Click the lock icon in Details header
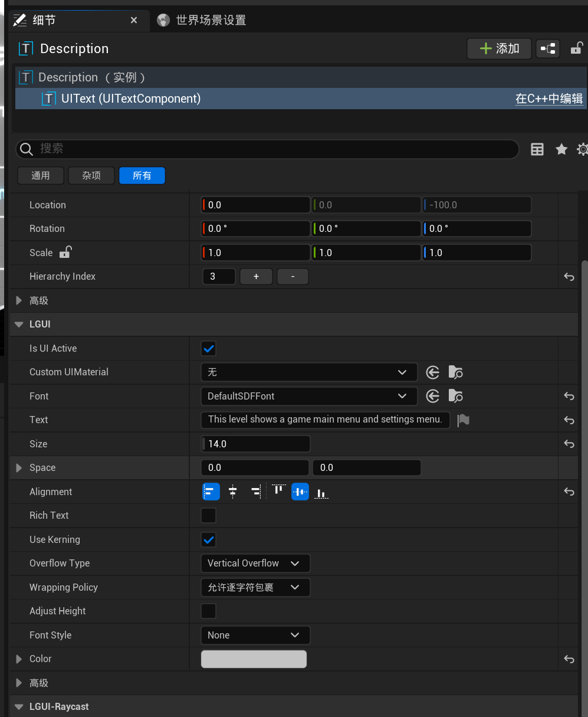The height and width of the screenshot is (717, 588). pos(576,49)
